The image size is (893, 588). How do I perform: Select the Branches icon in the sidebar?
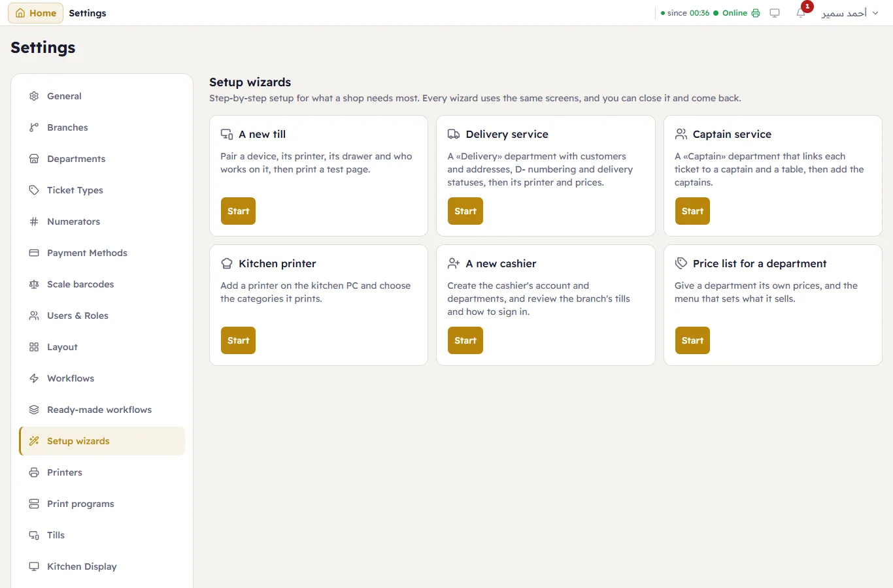pyautogui.click(x=34, y=127)
